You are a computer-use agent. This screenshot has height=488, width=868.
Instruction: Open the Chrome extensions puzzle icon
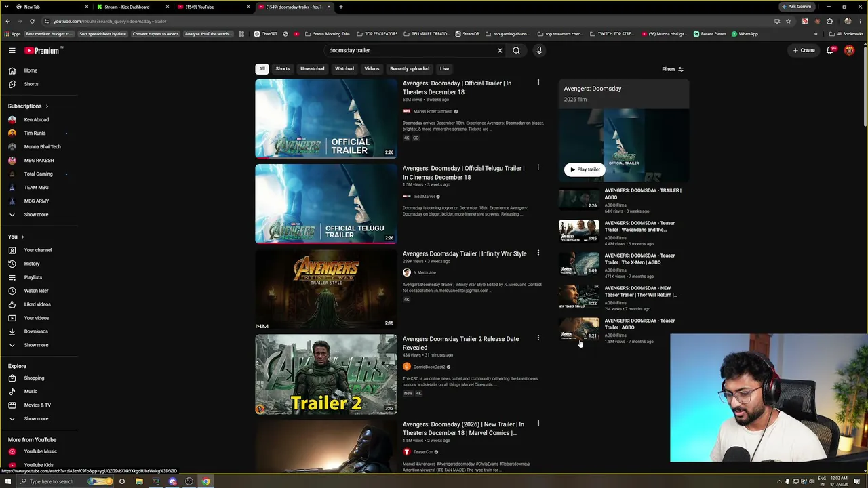pyautogui.click(x=829, y=21)
